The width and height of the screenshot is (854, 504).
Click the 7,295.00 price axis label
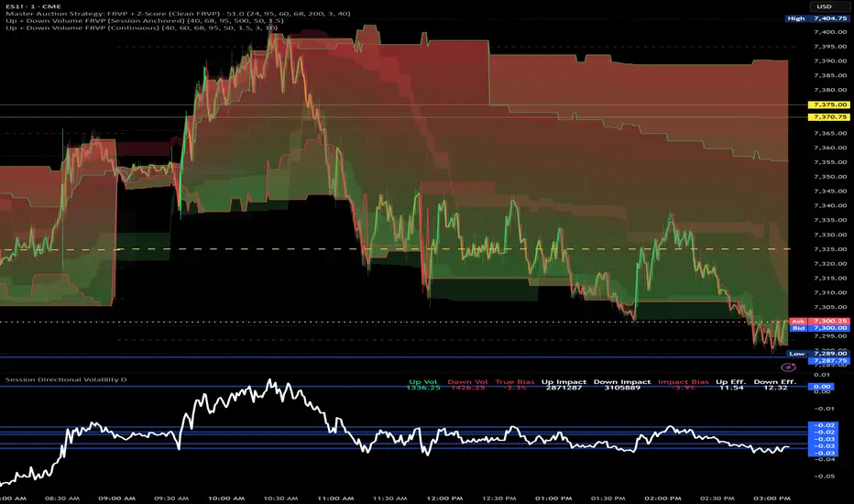(830, 336)
